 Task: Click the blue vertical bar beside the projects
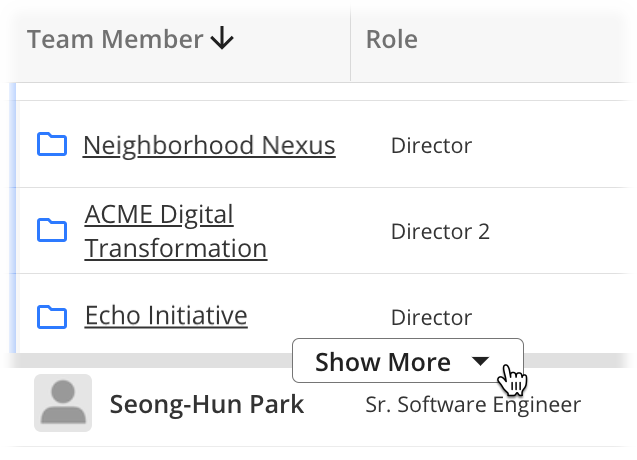pyautogui.click(x=13, y=220)
